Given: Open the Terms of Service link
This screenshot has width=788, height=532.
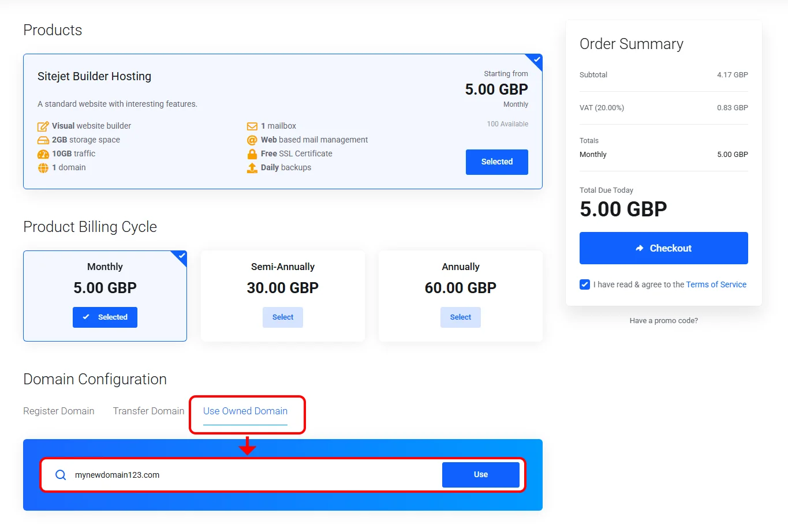Looking at the screenshot, I should [x=716, y=284].
